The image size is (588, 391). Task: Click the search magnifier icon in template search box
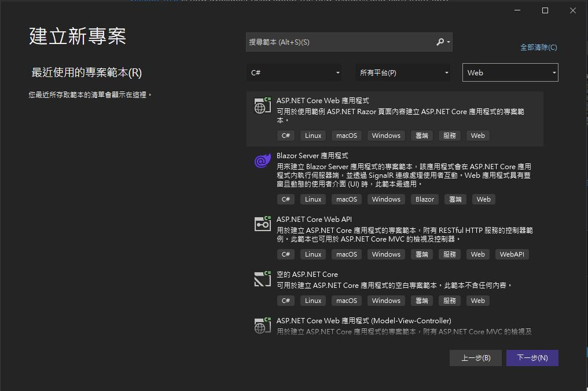440,42
